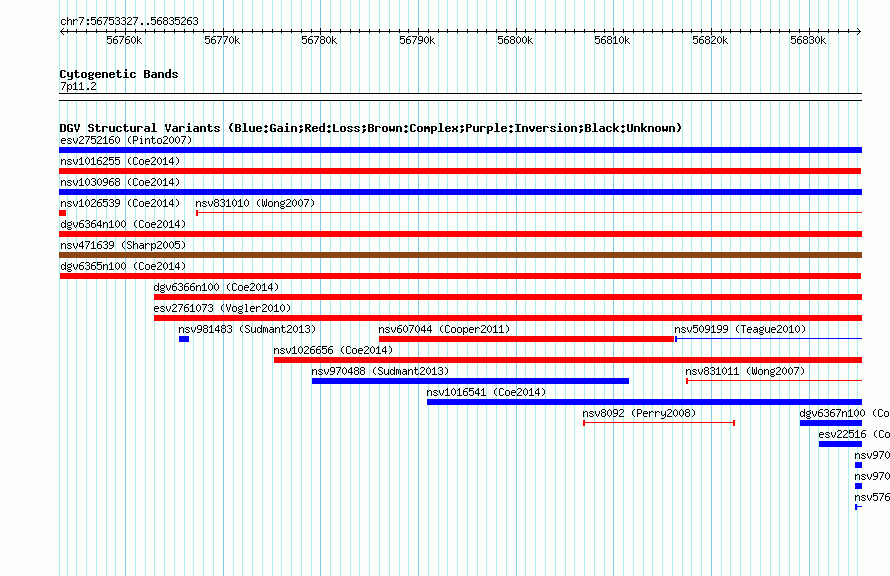Click the red loss bar under nsv607044
The height and width of the screenshot is (576, 890).
click(x=526, y=339)
